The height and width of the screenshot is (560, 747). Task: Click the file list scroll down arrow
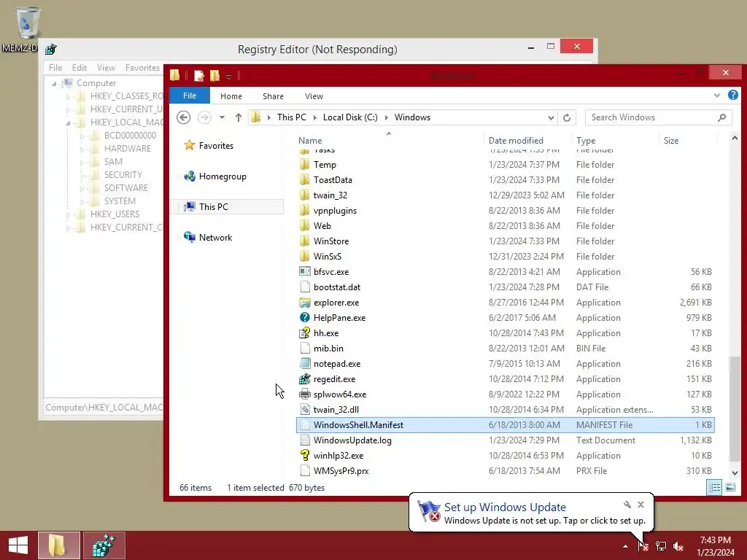pos(735,472)
